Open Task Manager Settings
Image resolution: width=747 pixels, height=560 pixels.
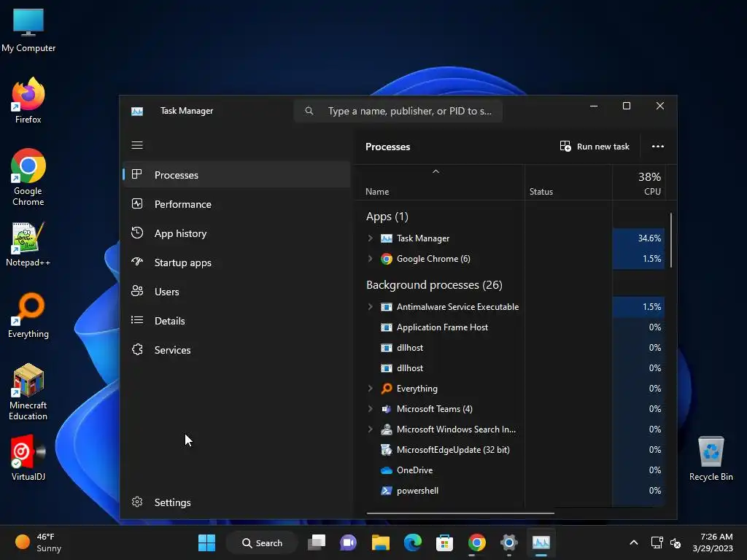click(x=237, y=502)
